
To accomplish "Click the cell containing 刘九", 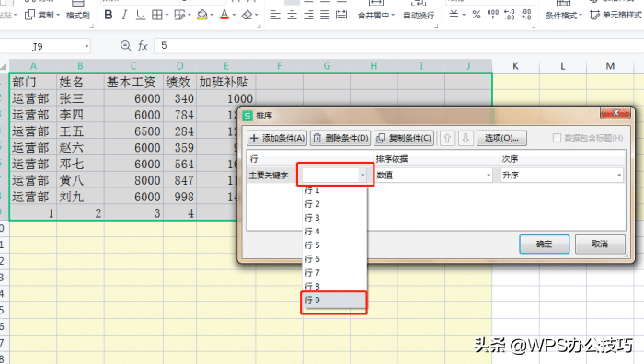I will click(x=80, y=197).
